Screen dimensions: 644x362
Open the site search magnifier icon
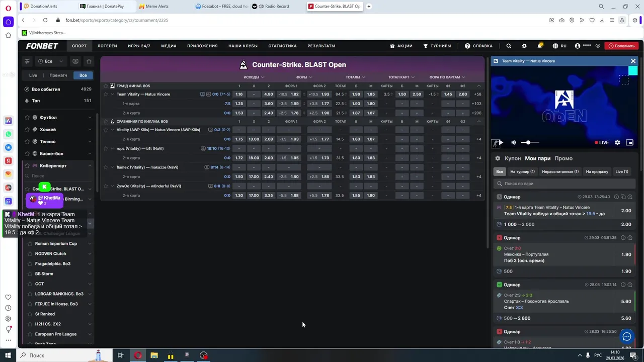click(x=509, y=46)
